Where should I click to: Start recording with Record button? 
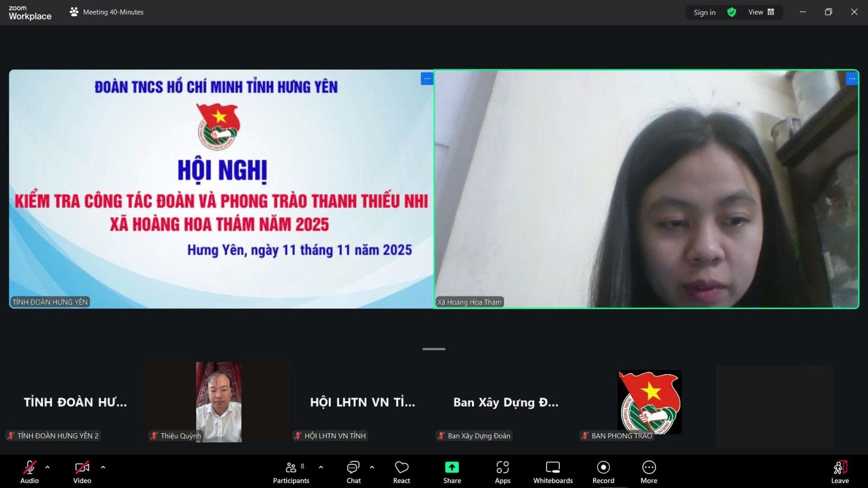[603, 472]
